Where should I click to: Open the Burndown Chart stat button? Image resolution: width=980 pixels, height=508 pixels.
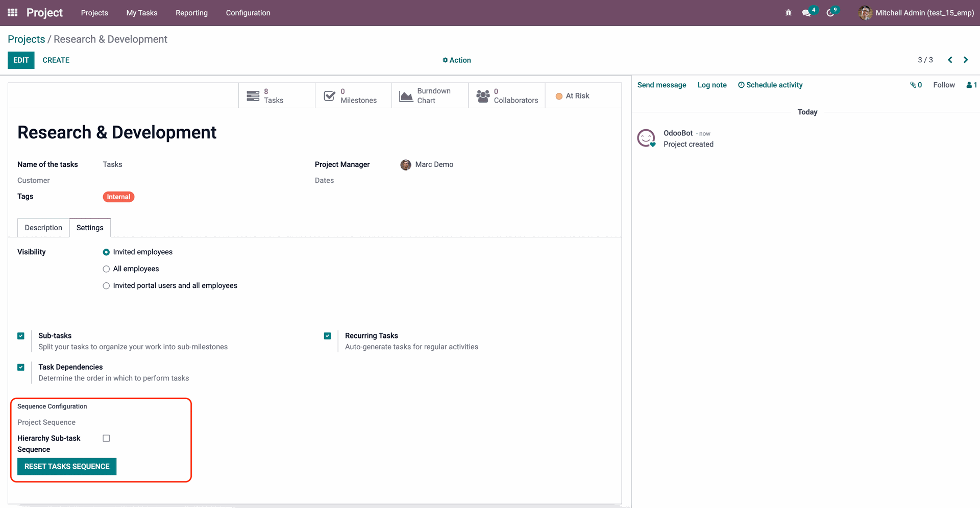430,95
